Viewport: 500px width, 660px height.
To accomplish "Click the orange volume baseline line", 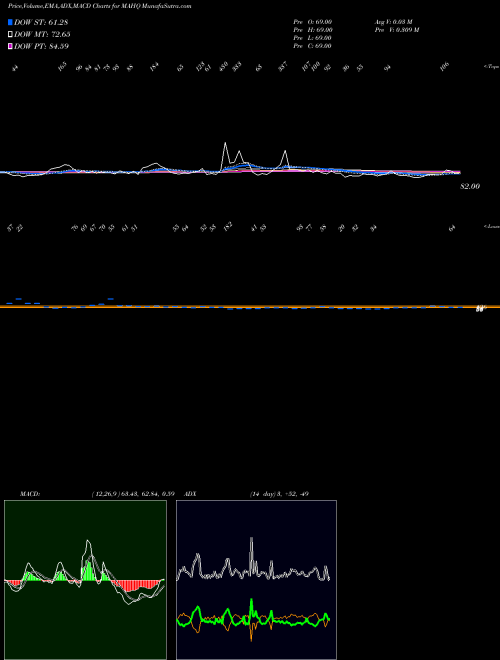I will click(x=250, y=307).
